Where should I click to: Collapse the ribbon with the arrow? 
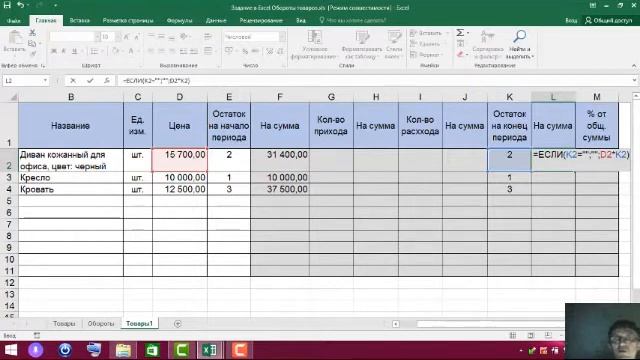point(634,65)
